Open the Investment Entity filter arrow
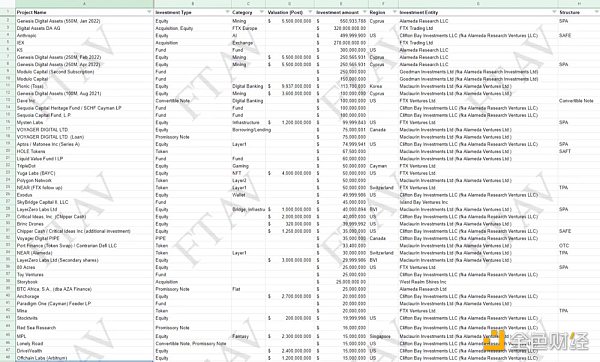Viewport: 600px width, 362px height. tap(554, 12)
